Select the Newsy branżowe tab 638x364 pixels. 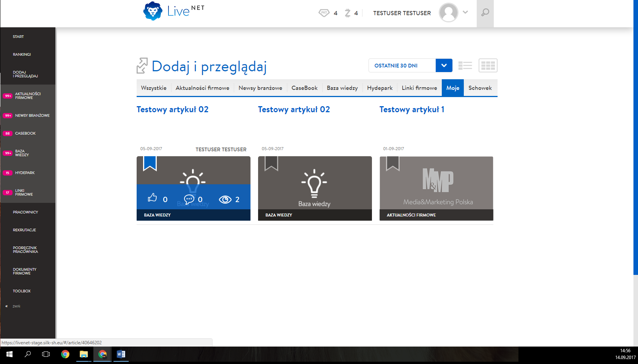(260, 88)
